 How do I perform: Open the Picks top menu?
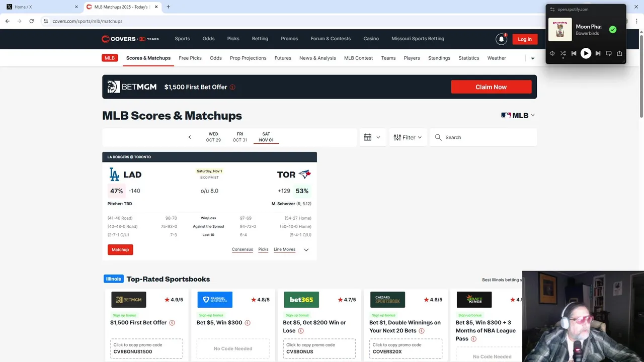click(233, 39)
